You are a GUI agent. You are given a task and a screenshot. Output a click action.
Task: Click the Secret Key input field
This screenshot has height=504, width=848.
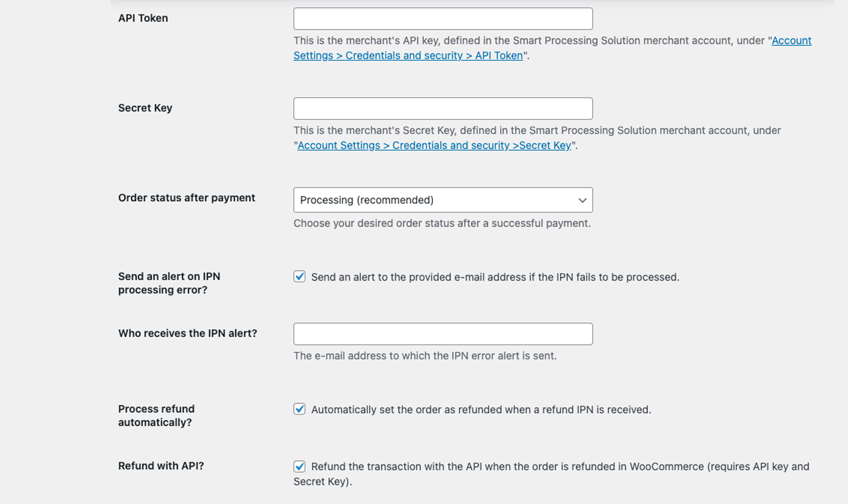click(442, 108)
